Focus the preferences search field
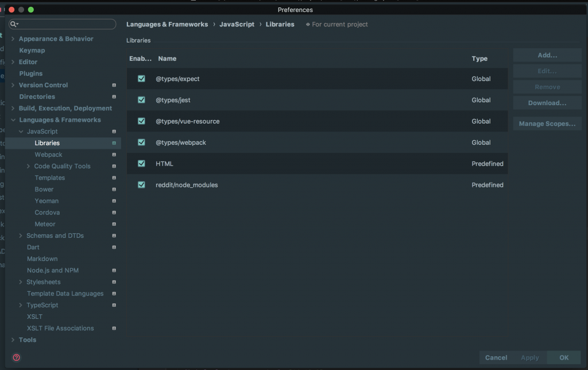588x370 pixels. pyautogui.click(x=66, y=24)
